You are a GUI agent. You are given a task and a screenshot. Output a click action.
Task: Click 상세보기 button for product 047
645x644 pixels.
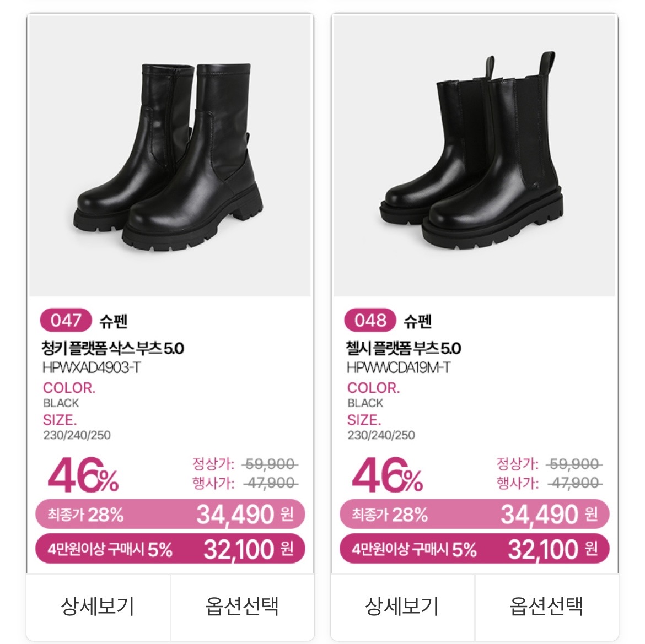98,606
